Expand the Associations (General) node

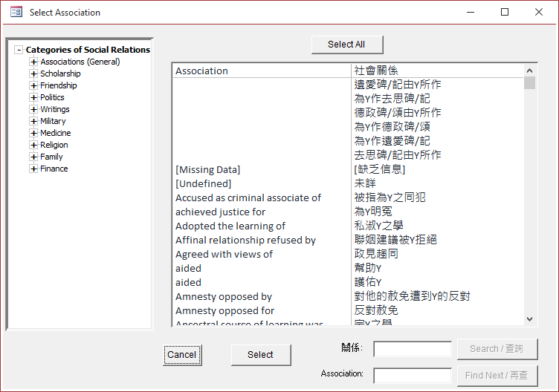click(33, 62)
